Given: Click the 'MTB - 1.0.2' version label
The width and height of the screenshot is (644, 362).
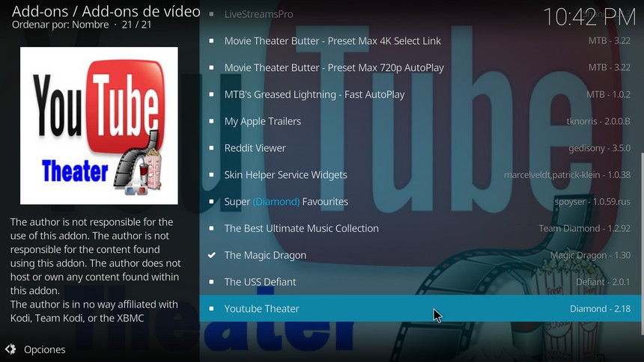Looking at the screenshot, I should [608, 94].
